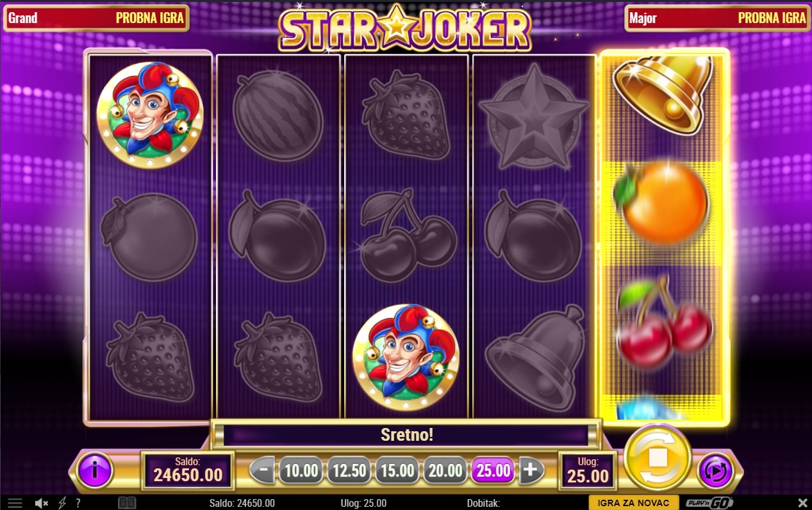Image resolution: width=812 pixels, height=510 pixels.
Task: Choose the 20.00 bet option
Action: 445,471
